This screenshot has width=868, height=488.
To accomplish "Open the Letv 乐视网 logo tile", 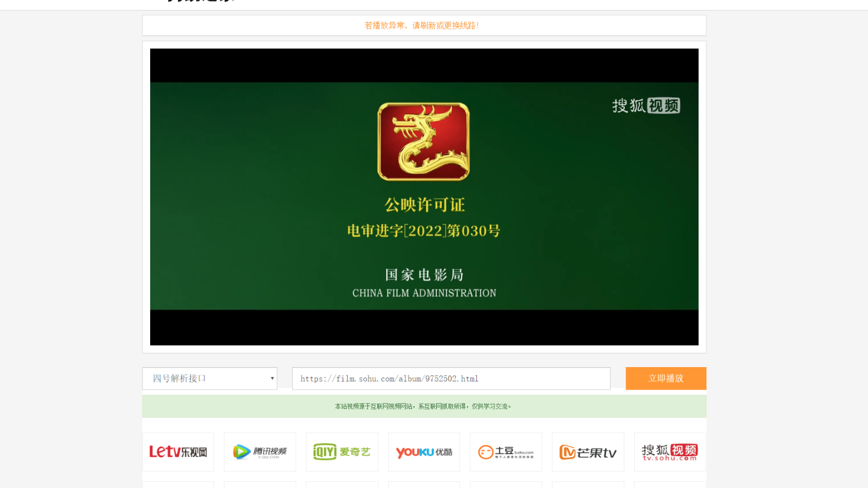I will click(x=178, y=452).
